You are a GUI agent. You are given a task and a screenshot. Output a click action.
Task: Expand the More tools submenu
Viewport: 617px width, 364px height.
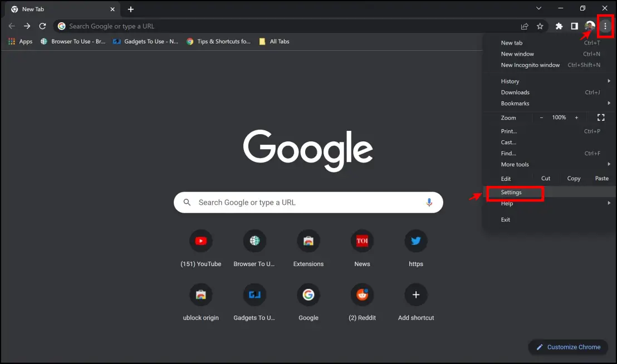[550, 164]
